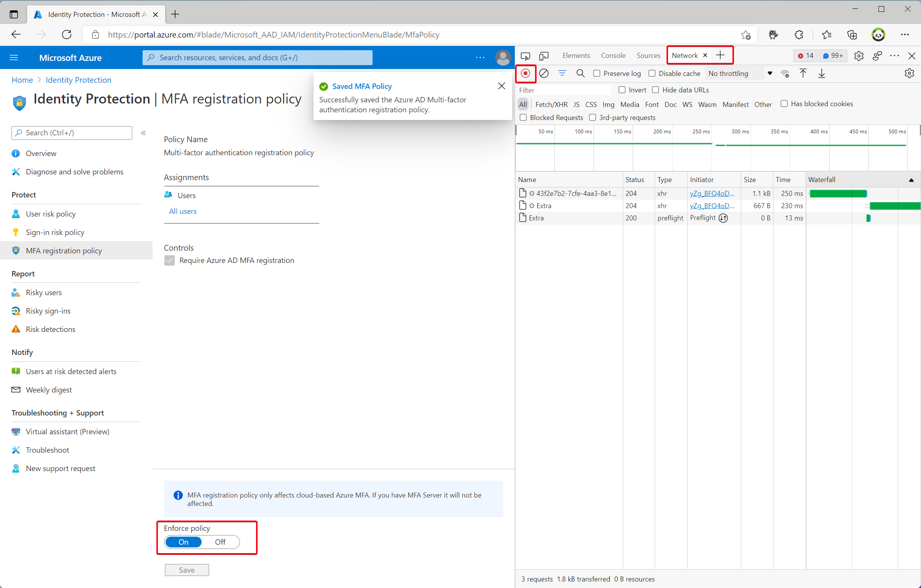Screen dimensions: 921x588
Task: Collapse the Identity Protection sidebar menu
Action: pos(143,133)
